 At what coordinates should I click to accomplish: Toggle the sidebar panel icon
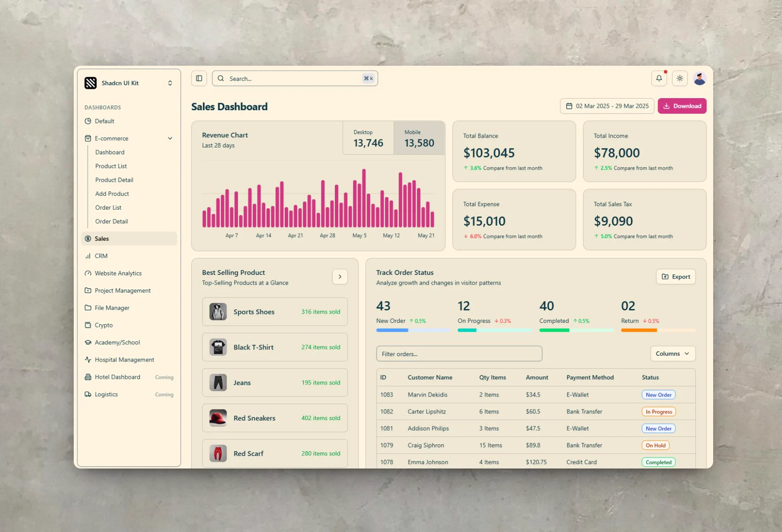click(x=199, y=78)
